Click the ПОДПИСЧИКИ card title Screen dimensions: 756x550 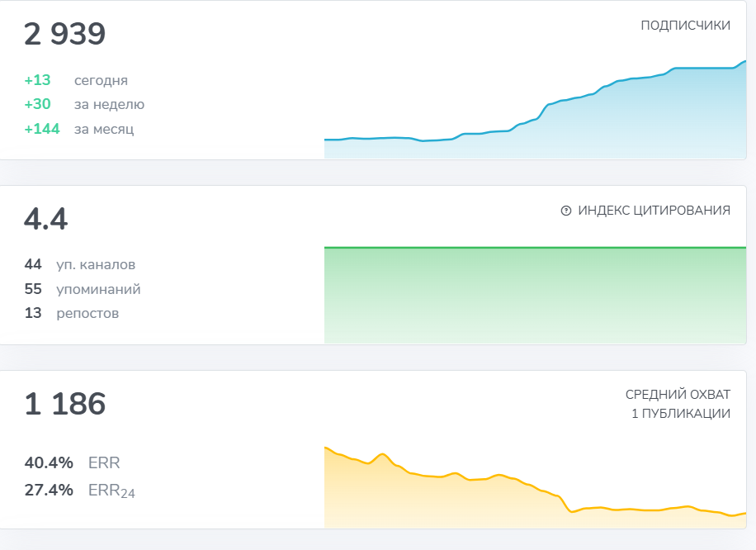(685, 26)
